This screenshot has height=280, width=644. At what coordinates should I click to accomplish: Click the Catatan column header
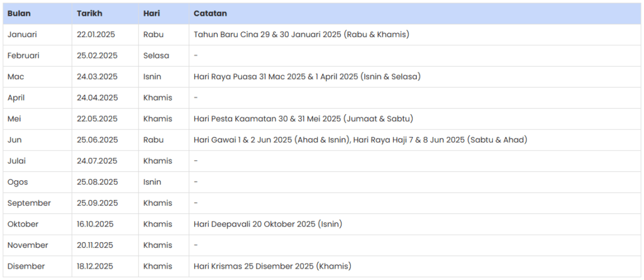tap(210, 14)
